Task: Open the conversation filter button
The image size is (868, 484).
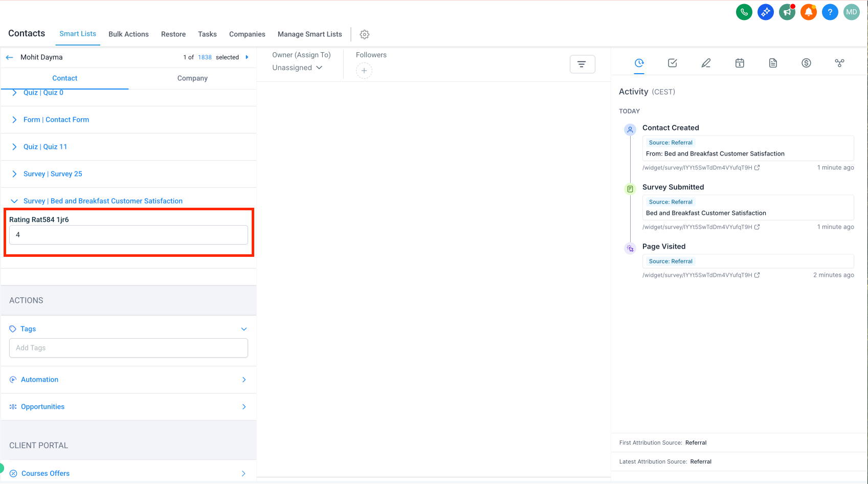Action: pos(582,64)
